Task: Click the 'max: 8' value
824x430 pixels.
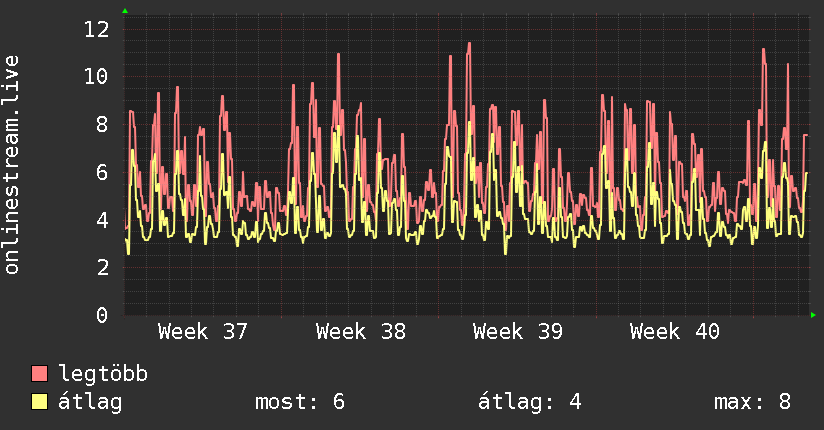Action: [x=753, y=402]
